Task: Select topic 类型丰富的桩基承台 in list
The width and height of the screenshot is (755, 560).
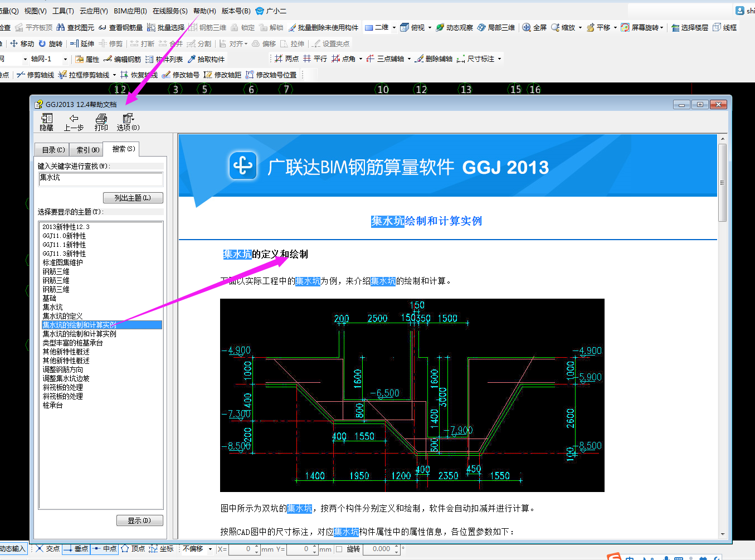Action: [72, 343]
